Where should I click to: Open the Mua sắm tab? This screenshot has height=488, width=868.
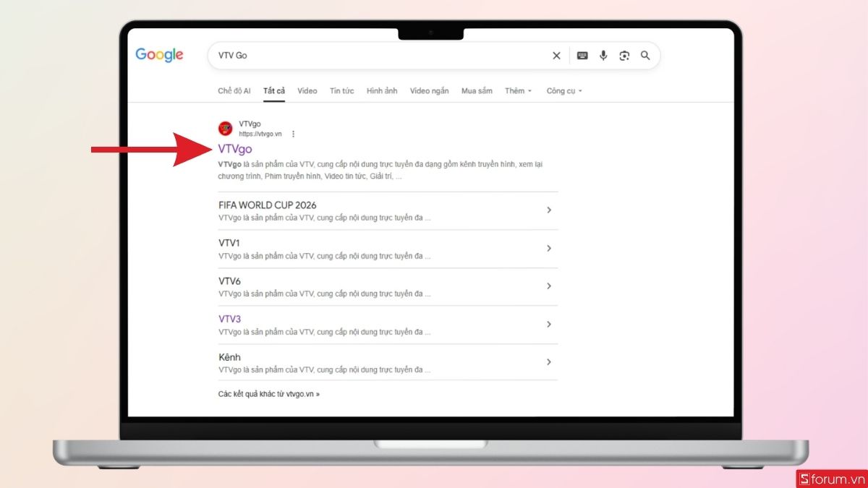tap(477, 91)
